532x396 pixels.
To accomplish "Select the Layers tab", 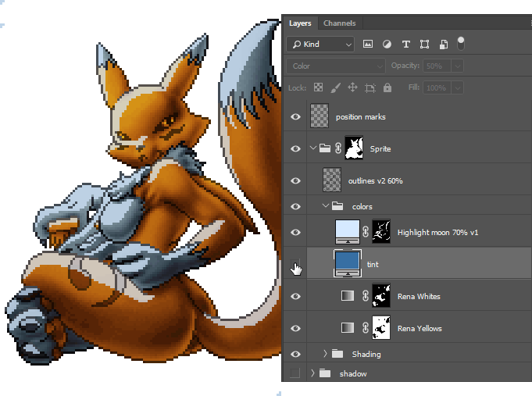I will pyautogui.click(x=300, y=23).
